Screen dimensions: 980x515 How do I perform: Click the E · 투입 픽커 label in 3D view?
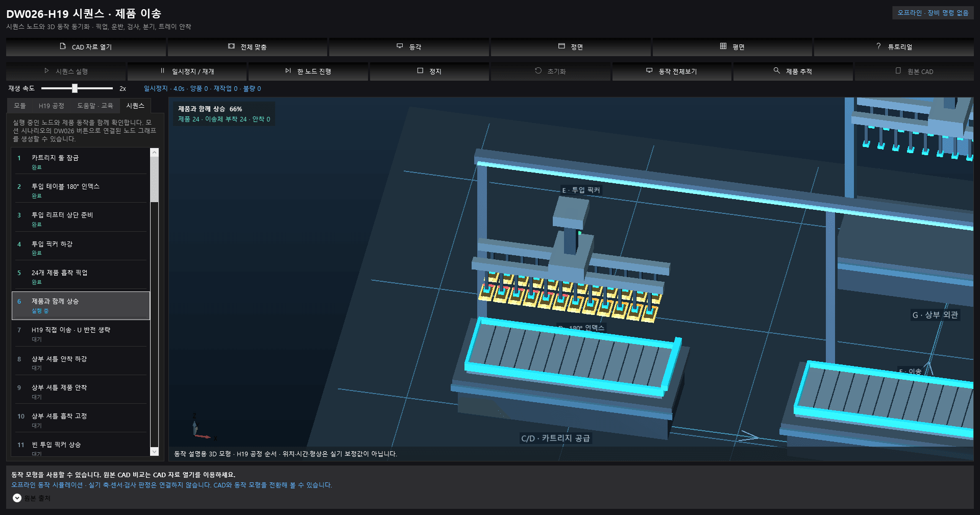click(x=581, y=190)
